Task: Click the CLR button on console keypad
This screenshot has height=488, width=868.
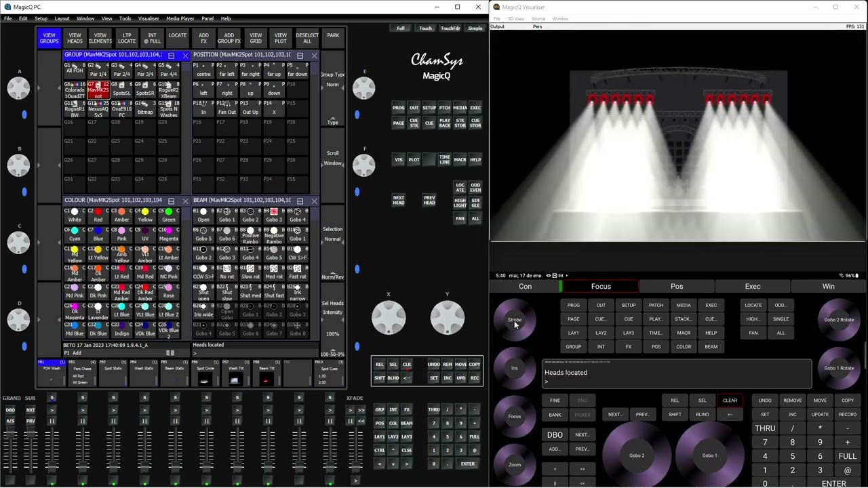Action: (407, 365)
